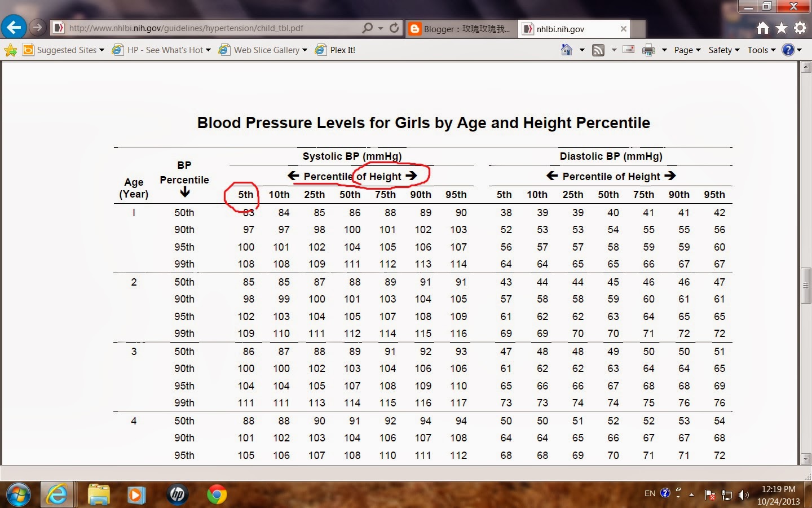Click the Diastolic BP (mmHg) header
The image size is (812, 508).
611,156
